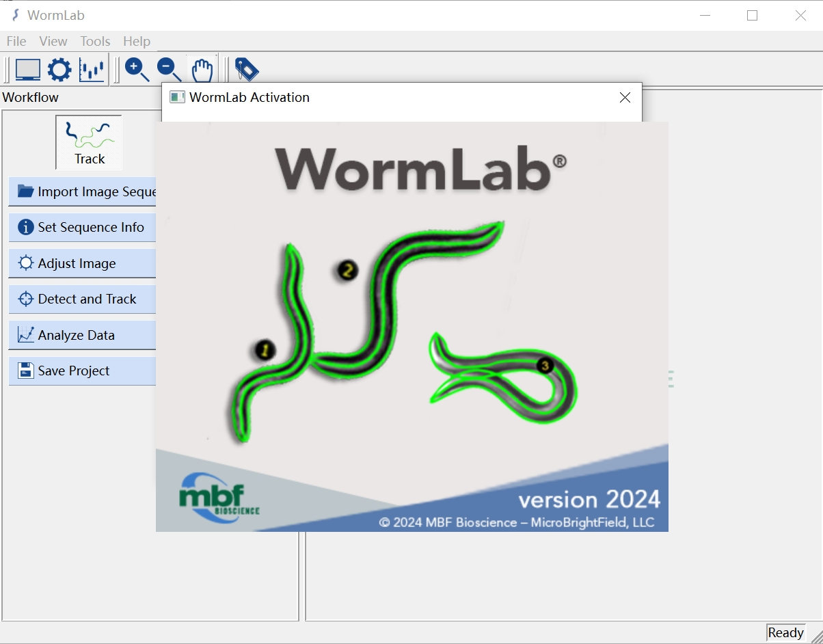
Task: Click the chart graph toolbar icon
Action: (x=92, y=70)
